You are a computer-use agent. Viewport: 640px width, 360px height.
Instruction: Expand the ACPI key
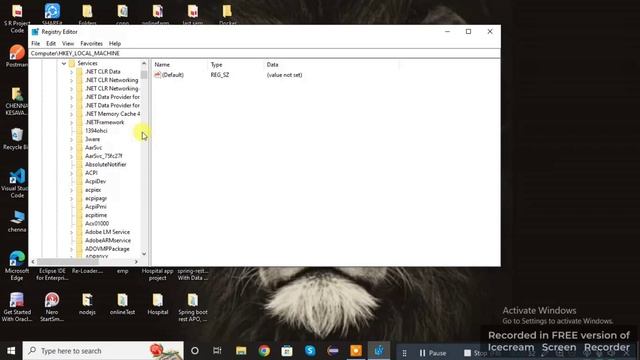click(71, 173)
